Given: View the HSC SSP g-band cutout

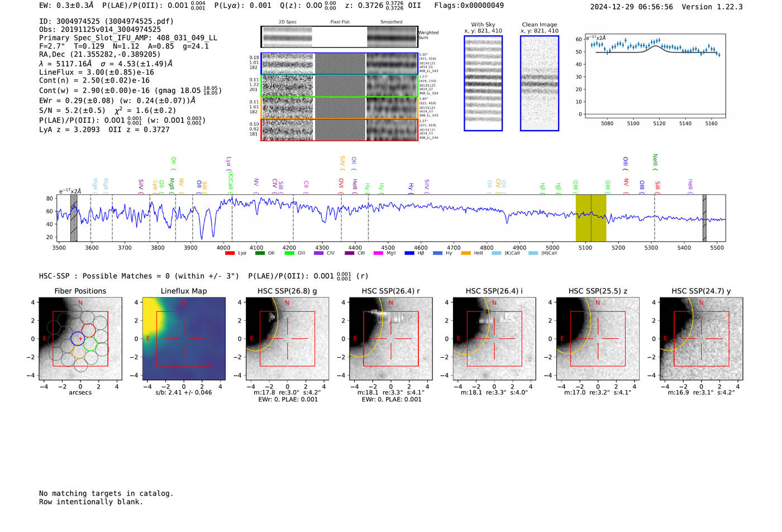Looking at the screenshot, I should tap(288, 339).
